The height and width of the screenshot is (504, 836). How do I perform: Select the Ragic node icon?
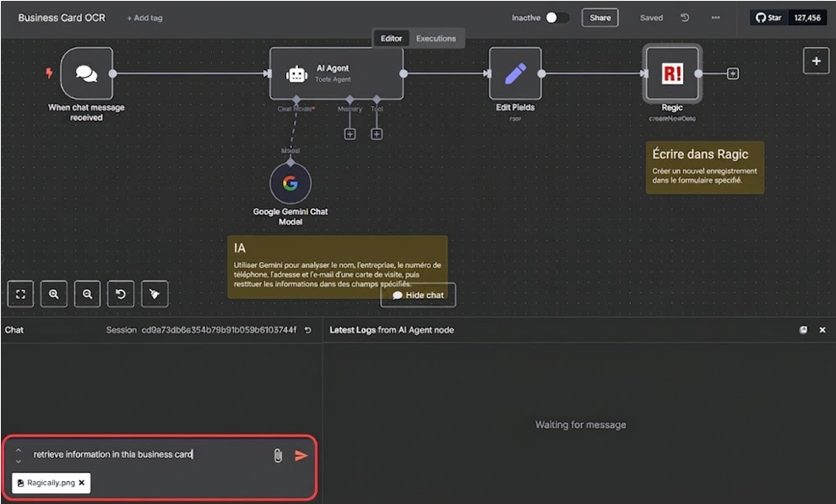coord(672,73)
